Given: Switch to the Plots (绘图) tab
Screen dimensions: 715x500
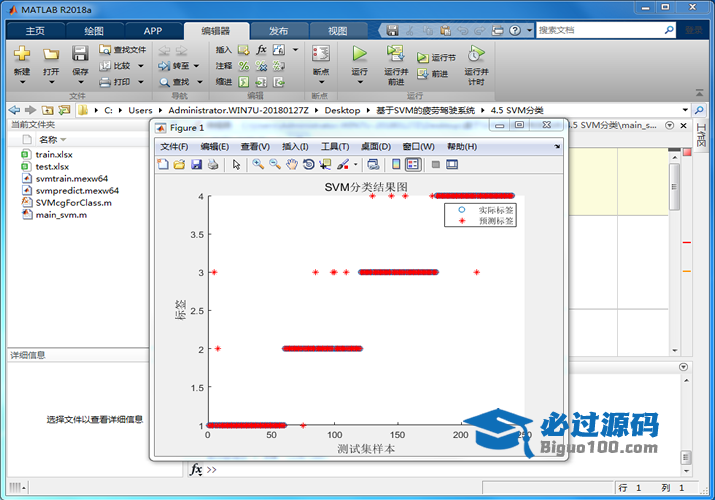Looking at the screenshot, I should (x=94, y=31).
